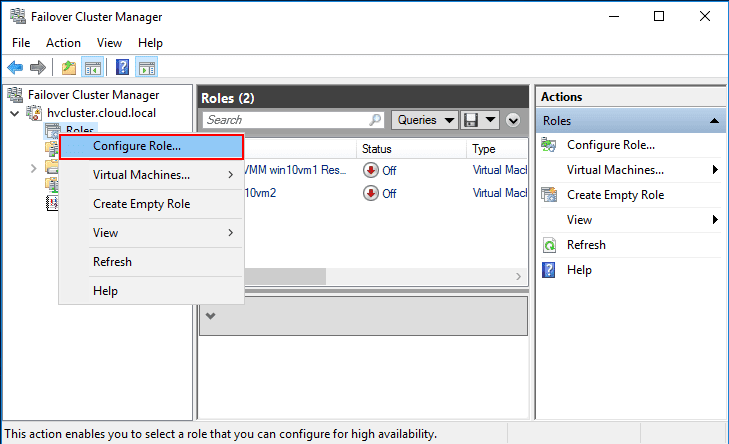Expand the round chevron next to search

pyautogui.click(x=514, y=120)
